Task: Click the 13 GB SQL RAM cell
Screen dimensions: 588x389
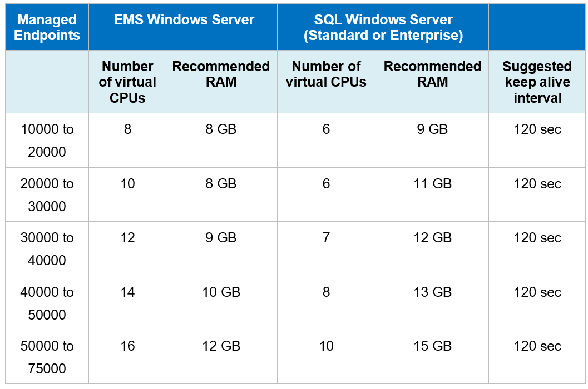Action: [x=432, y=292]
